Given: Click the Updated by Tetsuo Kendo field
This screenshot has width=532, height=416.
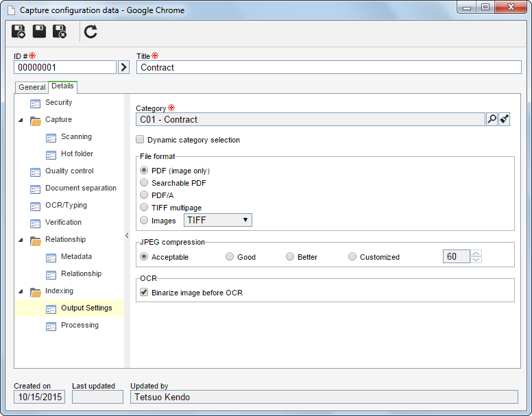Looking at the screenshot, I should (x=324, y=397).
